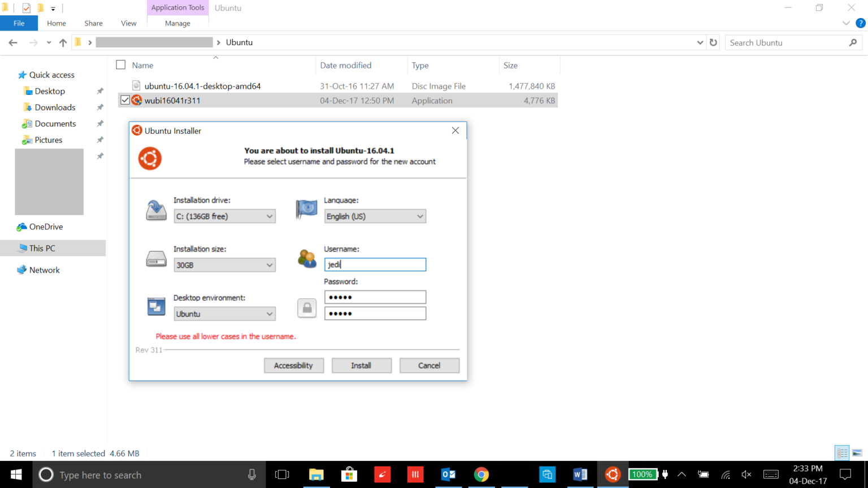Open the Manage ribbon tab

[x=177, y=23]
